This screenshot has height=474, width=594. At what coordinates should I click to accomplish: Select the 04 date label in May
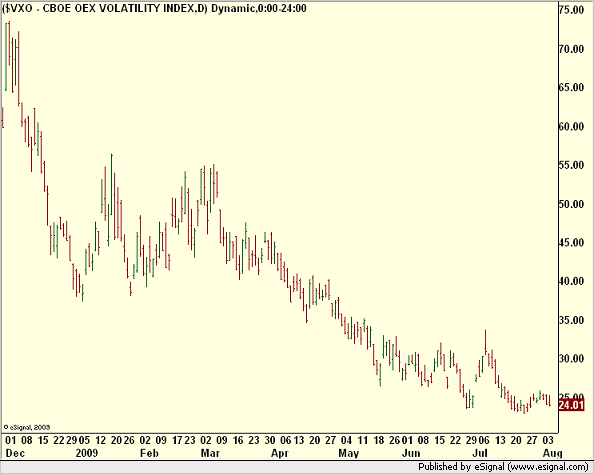click(x=346, y=440)
